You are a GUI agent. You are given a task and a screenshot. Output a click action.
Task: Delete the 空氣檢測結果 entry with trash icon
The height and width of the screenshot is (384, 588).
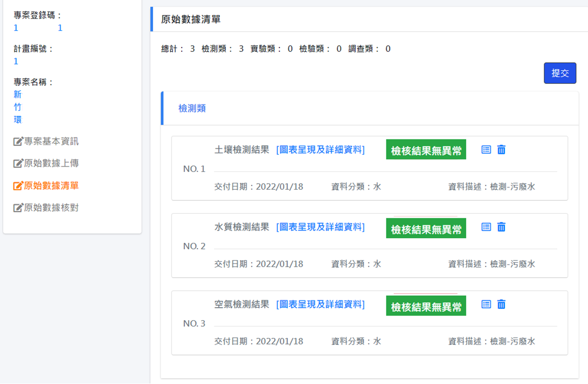coord(501,304)
